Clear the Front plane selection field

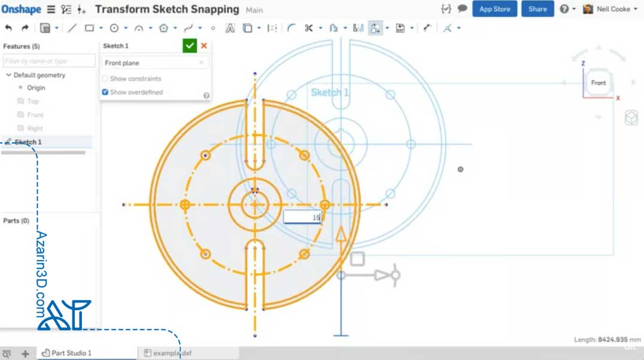tap(201, 63)
